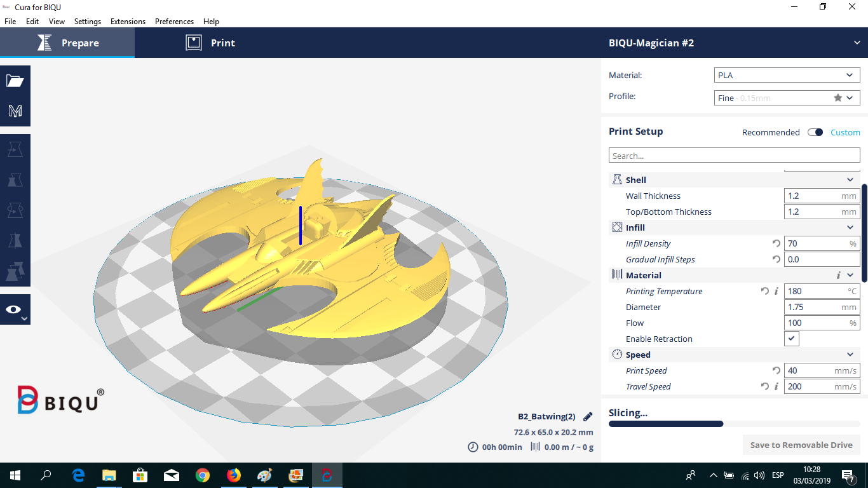Image resolution: width=868 pixels, height=488 pixels.
Task: Click the star icon in Profile box
Action: tap(838, 98)
